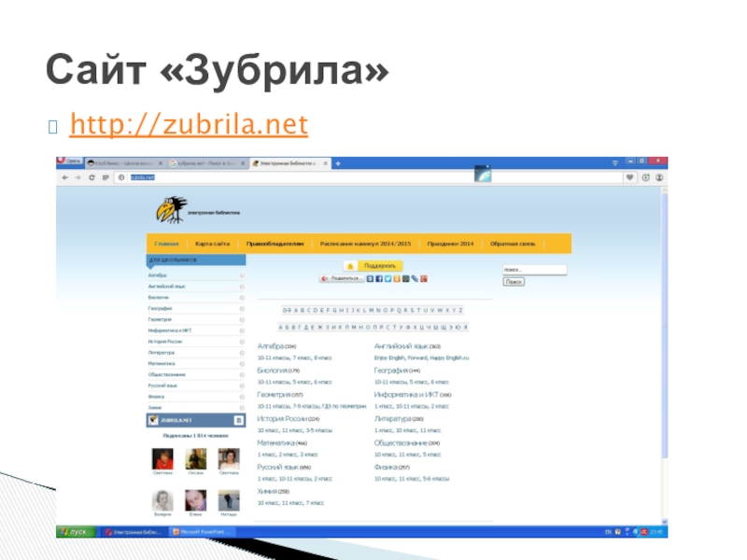747x560 pixels.
Task: Open the http://zubrila.net hyperlink on slide
Action: point(189,125)
